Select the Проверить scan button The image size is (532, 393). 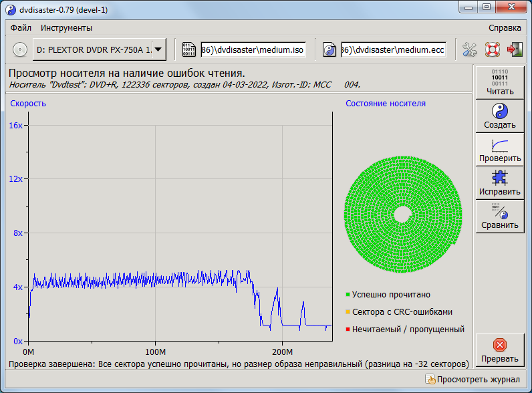[x=500, y=149]
